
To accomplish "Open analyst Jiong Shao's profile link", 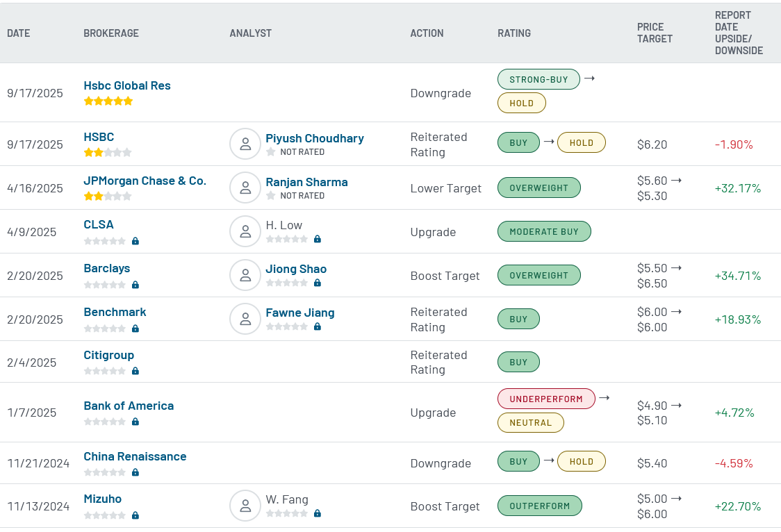I will (297, 269).
